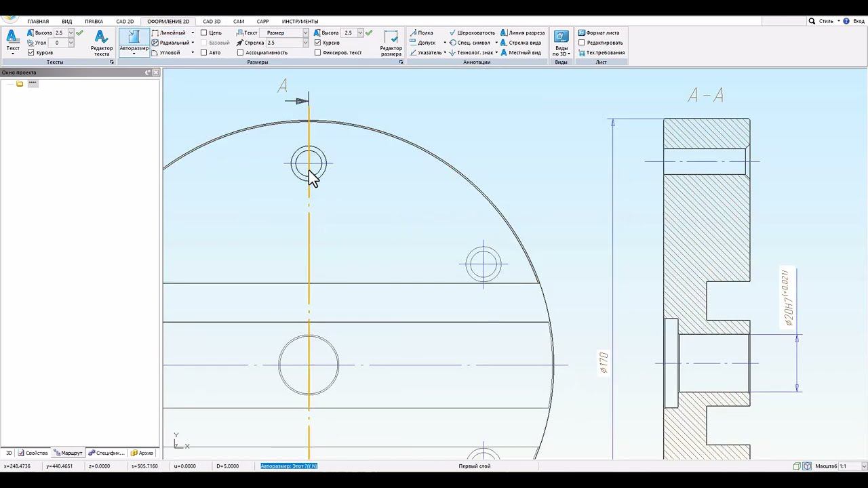Open the Редактор размера dimension editor
The height and width of the screenshot is (488, 868).
391,43
